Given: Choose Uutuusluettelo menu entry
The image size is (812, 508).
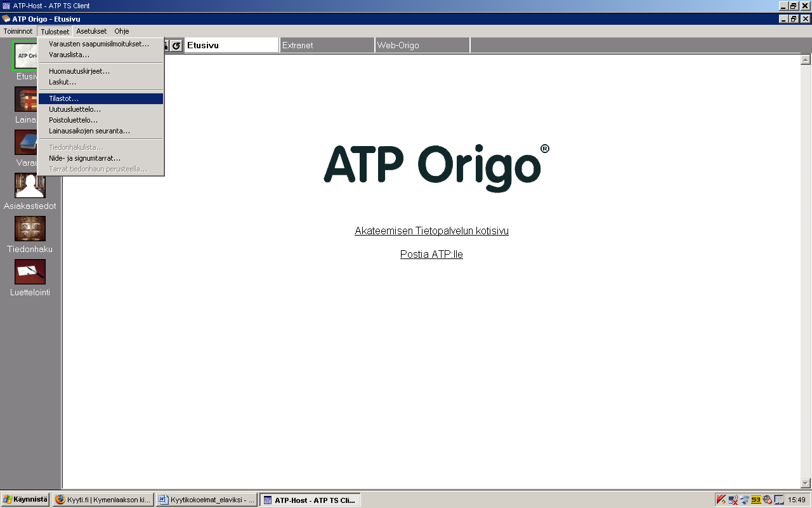Looking at the screenshot, I should tap(101, 109).
